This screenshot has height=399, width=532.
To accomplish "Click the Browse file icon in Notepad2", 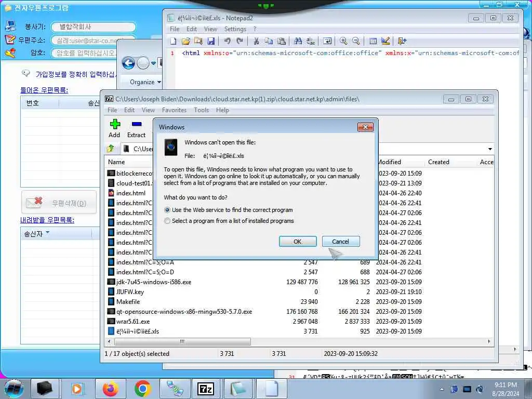I will (x=198, y=41).
